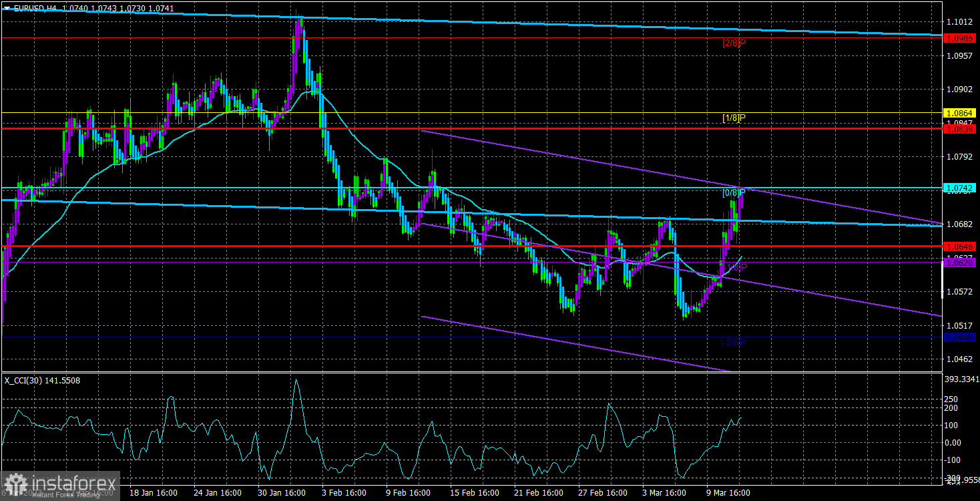This screenshot has height=501, width=980.
Task: Click the 1.0682 price axis value
Action: (x=959, y=224)
